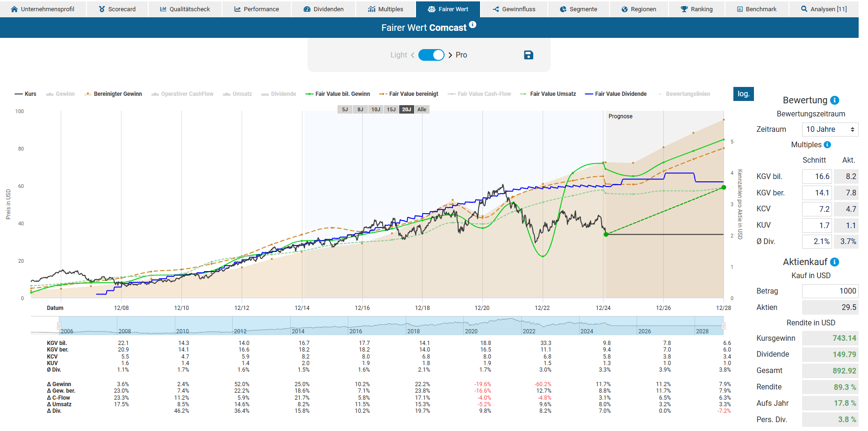Toggle the Light/Pro mode switch
The image size is (868, 431).
[x=431, y=55]
